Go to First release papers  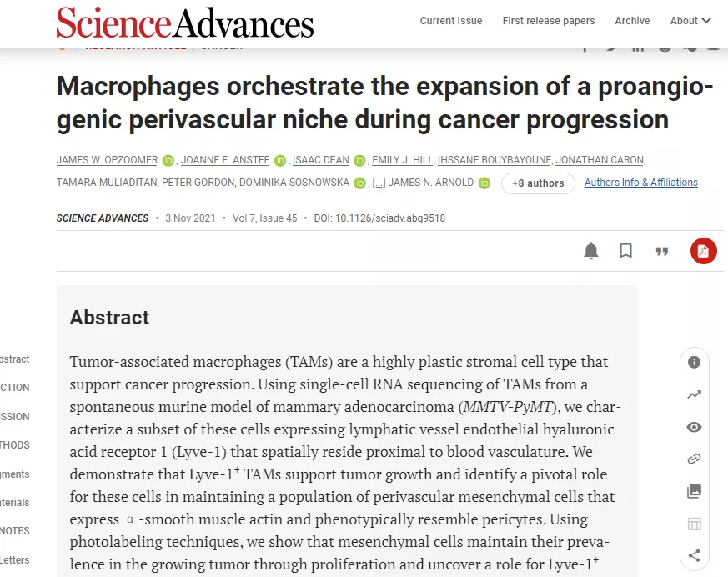(549, 21)
